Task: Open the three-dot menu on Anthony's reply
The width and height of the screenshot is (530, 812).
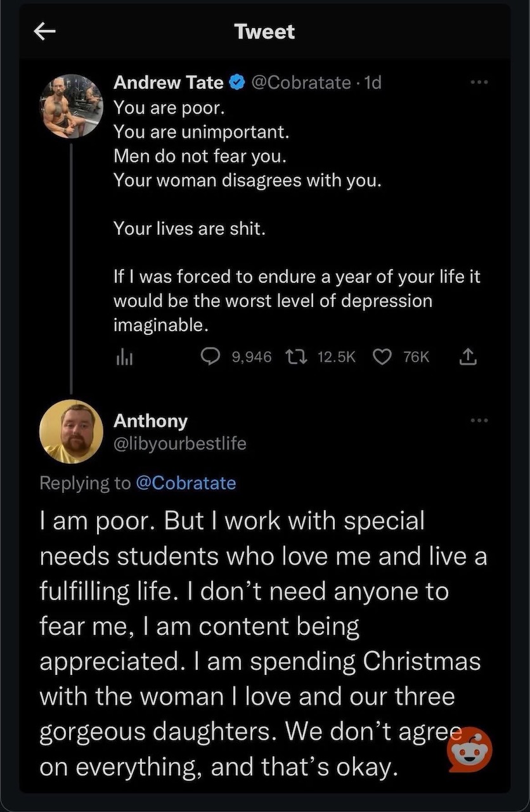Action: pos(480,420)
